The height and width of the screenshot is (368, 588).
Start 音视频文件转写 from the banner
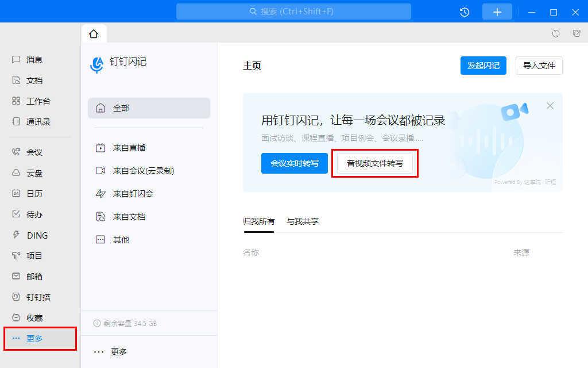pos(374,163)
